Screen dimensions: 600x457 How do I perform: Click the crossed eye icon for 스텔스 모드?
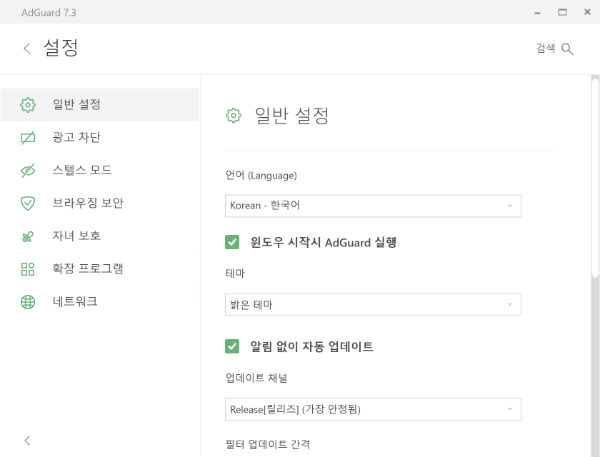point(28,170)
